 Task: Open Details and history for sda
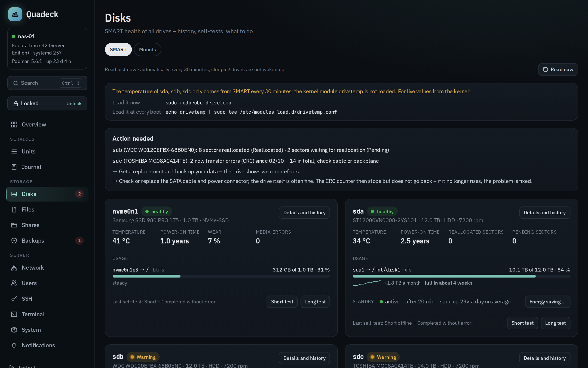tap(545, 213)
